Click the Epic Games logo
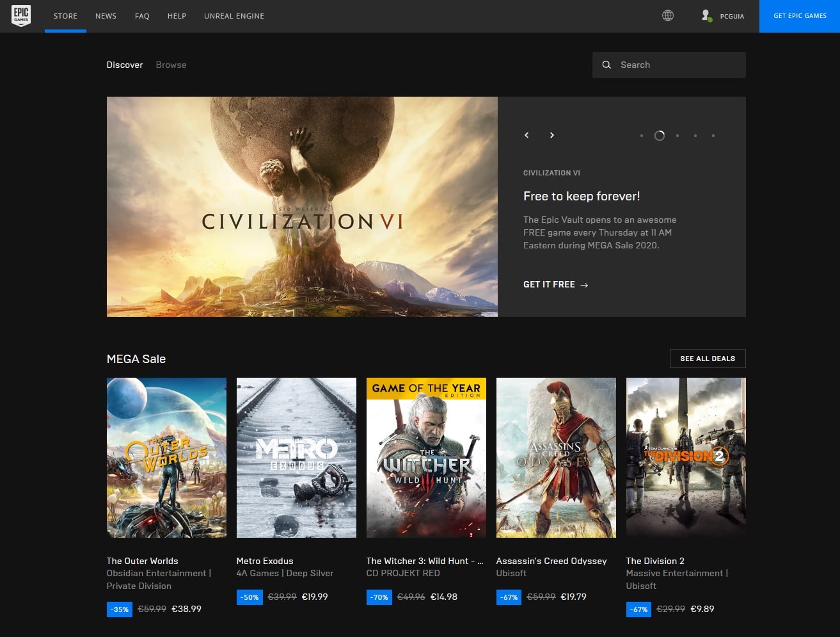This screenshot has height=637, width=840. tap(21, 16)
